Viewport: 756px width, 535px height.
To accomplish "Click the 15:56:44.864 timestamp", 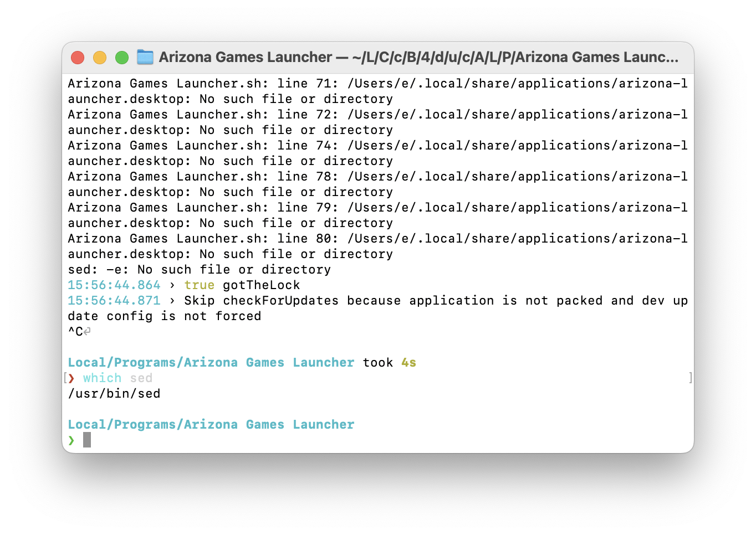I will click(114, 285).
